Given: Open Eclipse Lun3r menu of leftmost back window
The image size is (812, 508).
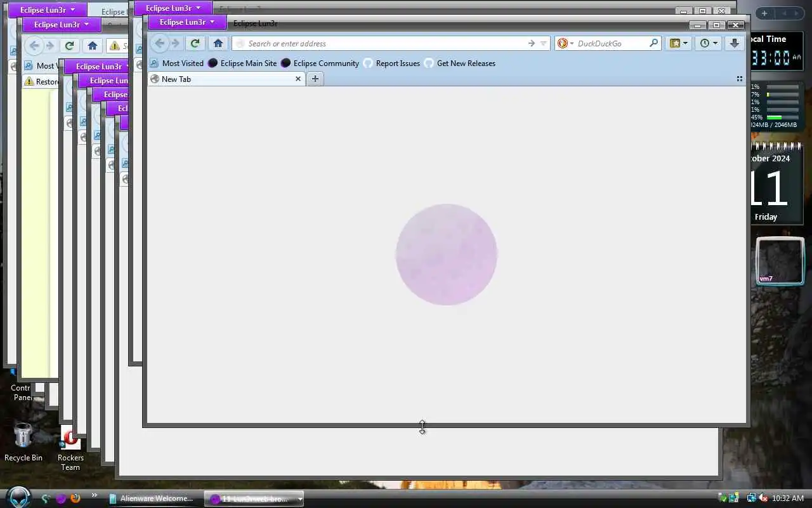Looking at the screenshot, I should click(x=48, y=10).
